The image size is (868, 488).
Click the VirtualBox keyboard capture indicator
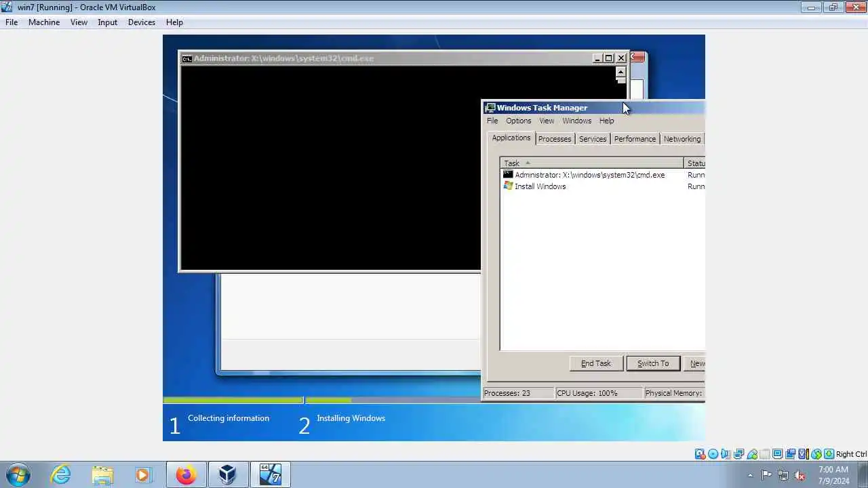(829, 454)
